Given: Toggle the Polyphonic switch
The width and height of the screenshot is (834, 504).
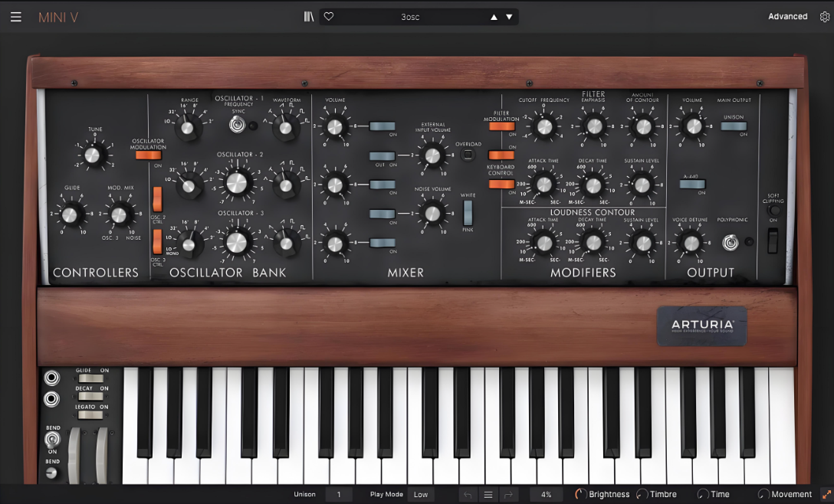Looking at the screenshot, I should click(x=731, y=243).
